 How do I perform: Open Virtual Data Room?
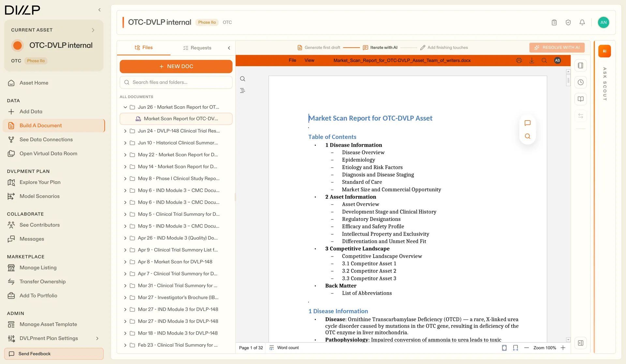[54, 154]
